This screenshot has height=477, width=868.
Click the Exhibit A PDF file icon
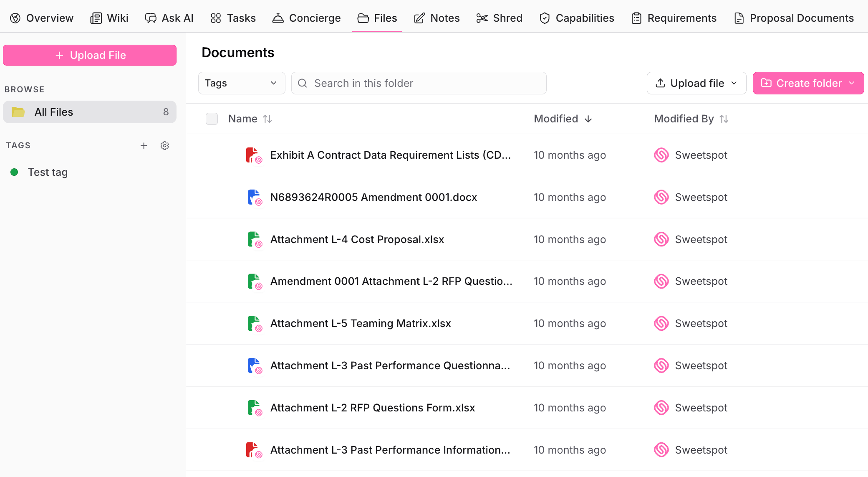(254, 155)
